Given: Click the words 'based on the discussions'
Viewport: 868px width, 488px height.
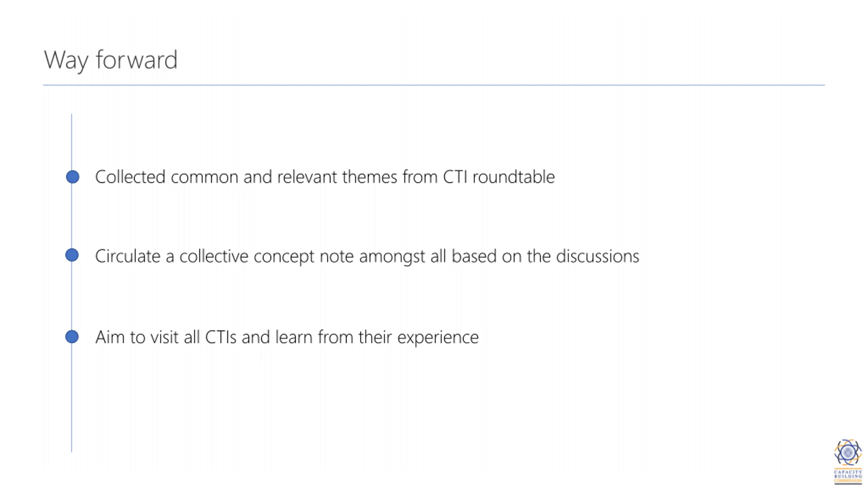Looking at the screenshot, I should [545, 256].
